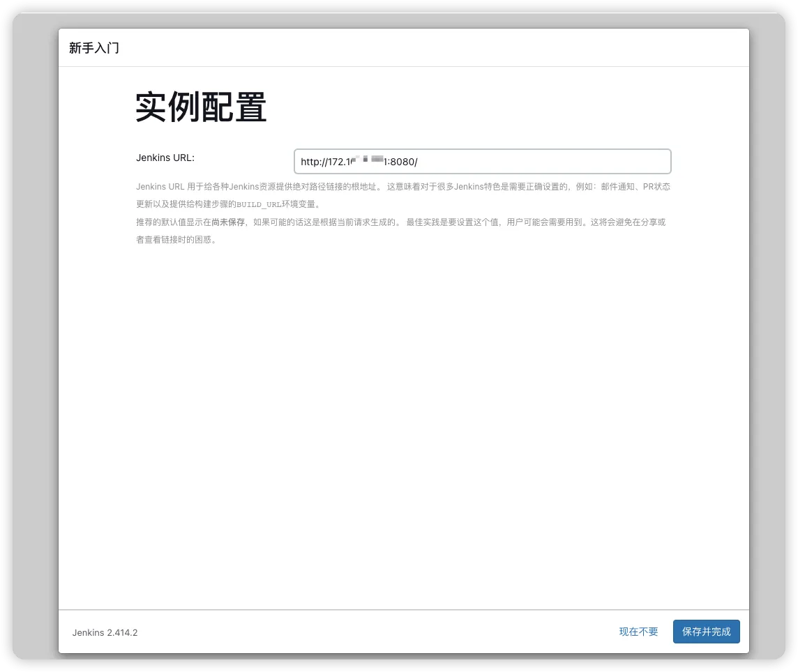Click the Jenkins URL input field
798x672 pixels.
tap(482, 161)
